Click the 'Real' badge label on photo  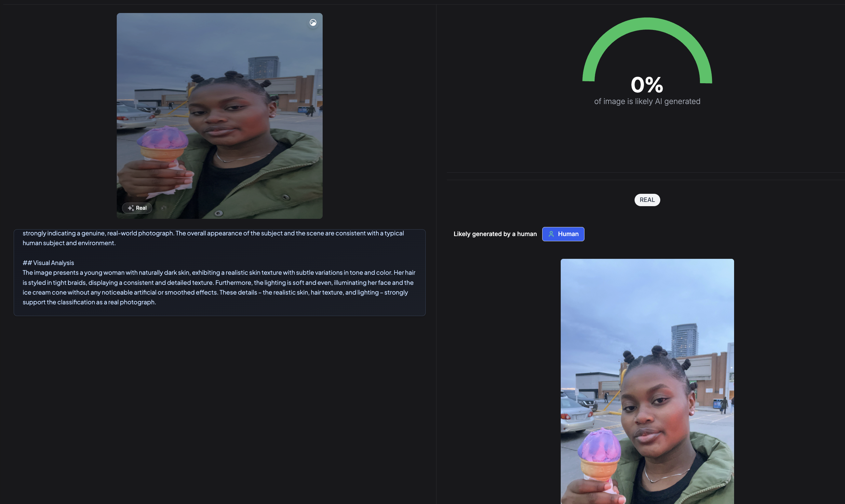[x=141, y=208]
